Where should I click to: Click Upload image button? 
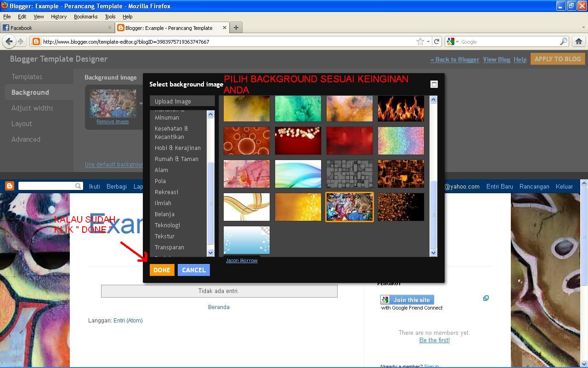coord(182,101)
